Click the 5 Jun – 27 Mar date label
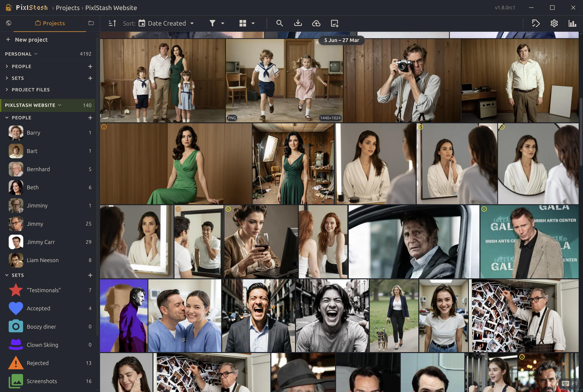The width and height of the screenshot is (583, 392). 342,40
